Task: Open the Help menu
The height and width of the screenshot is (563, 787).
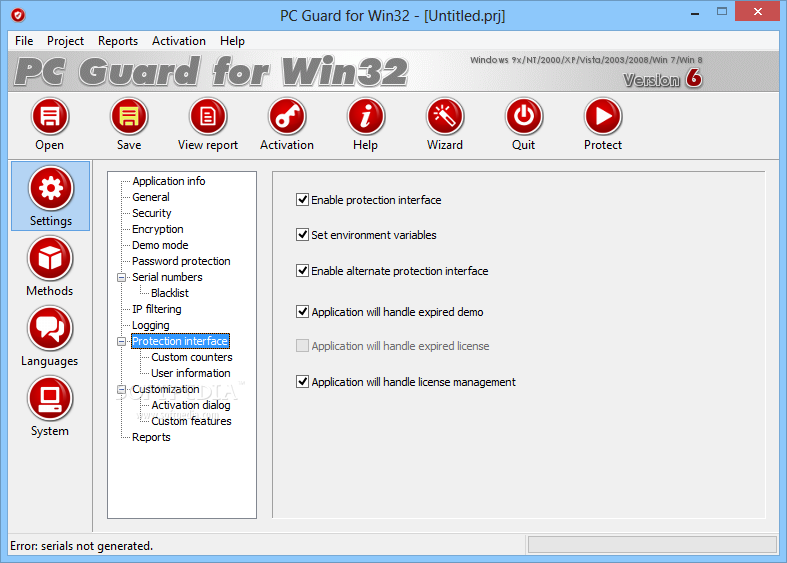Action: coord(232,41)
